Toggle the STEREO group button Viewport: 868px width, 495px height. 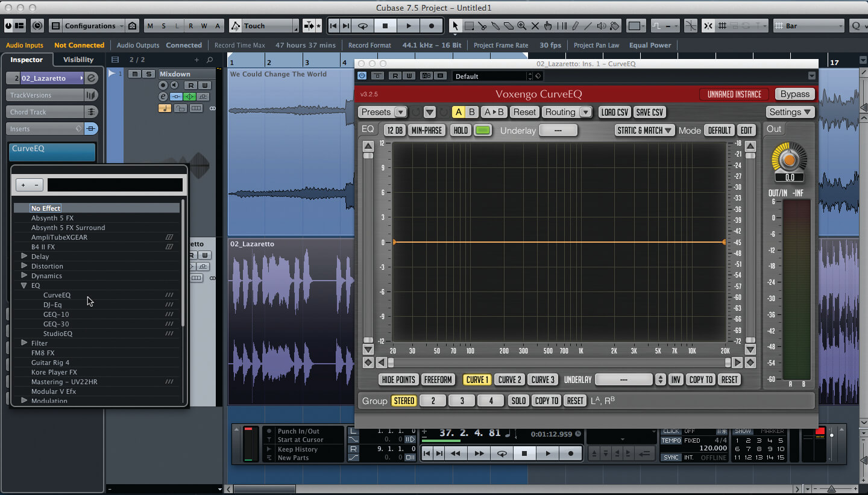pos(404,400)
